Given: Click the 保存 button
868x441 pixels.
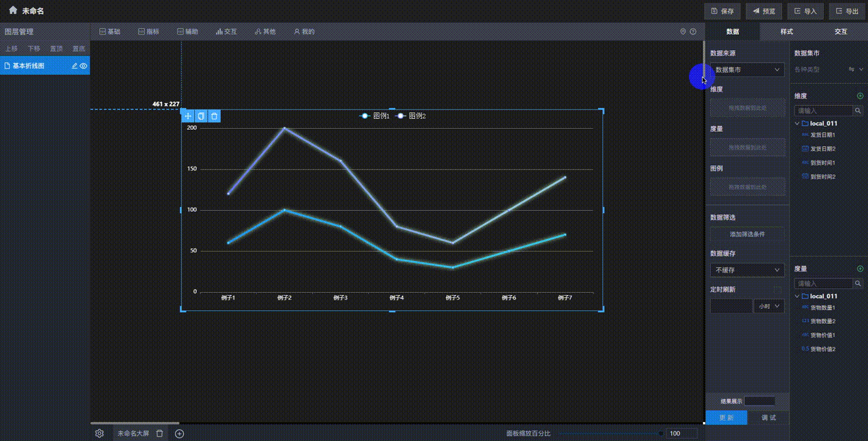Looking at the screenshot, I should pyautogui.click(x=723, y=11).
